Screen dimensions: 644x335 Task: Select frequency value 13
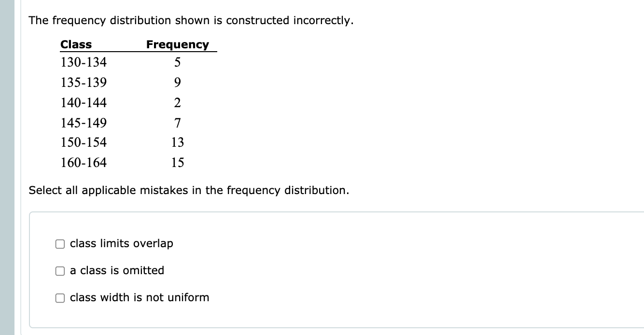click(178, 142)
